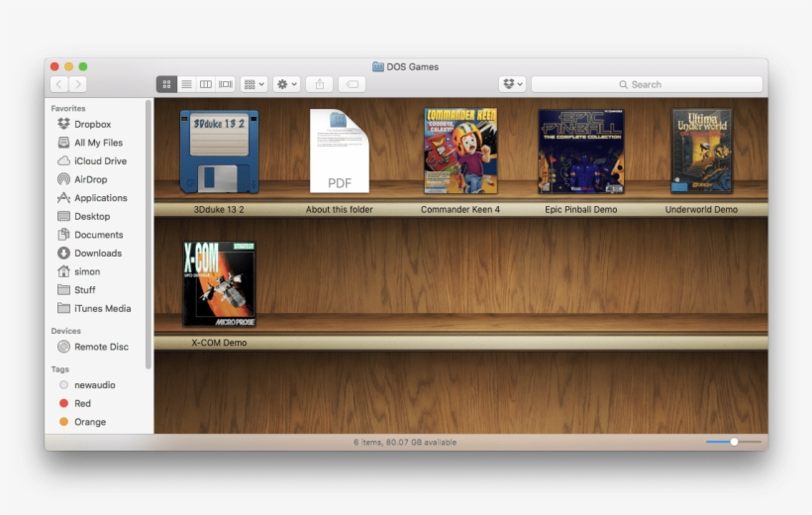812x515 pixels.
Task: Click the Epic Pinball Demo label
Action: coord(581,209)
